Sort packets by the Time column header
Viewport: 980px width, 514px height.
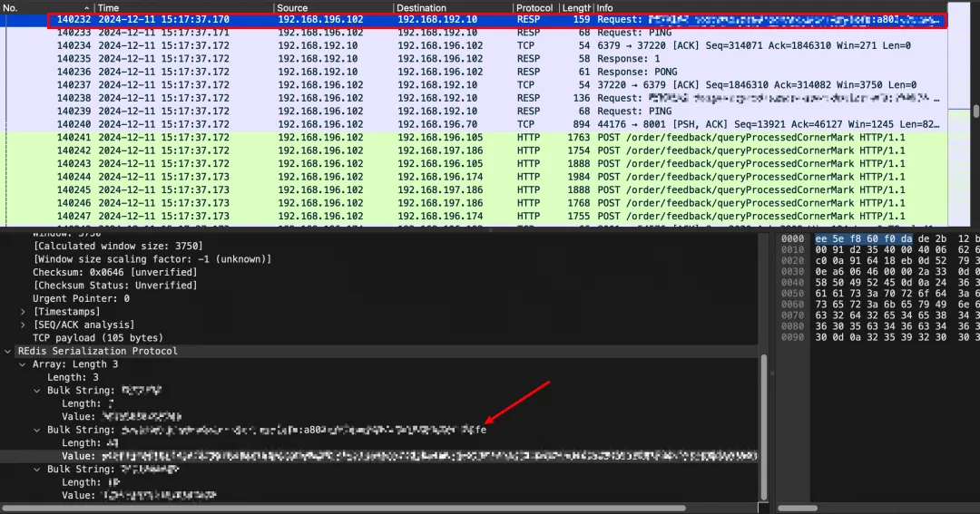(183, 7)
